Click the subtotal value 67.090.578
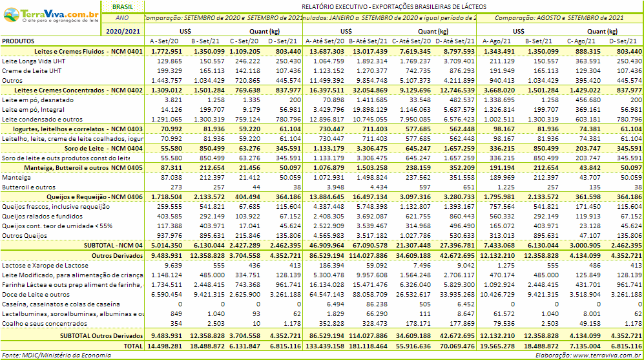The width and height of the screenshot is (644, 360). [x=370, y=246]
